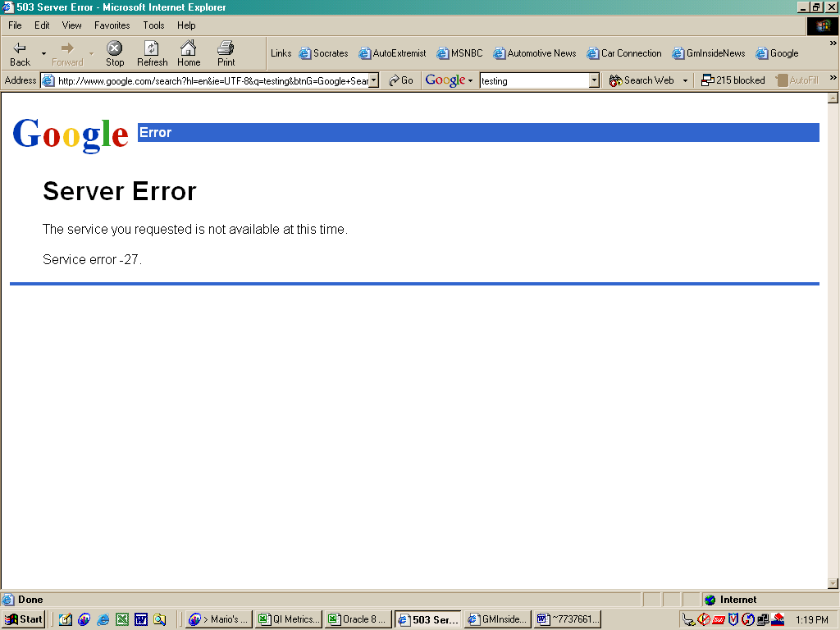Image resolution: width=840 pixels, height=630 pixels.
Task: Click the McAfee shield tray icon
Action: pos(733,620)
